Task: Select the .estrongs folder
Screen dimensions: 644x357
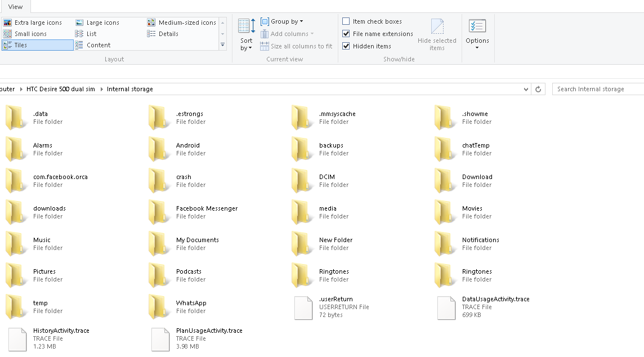Action: tap(177, 118)
